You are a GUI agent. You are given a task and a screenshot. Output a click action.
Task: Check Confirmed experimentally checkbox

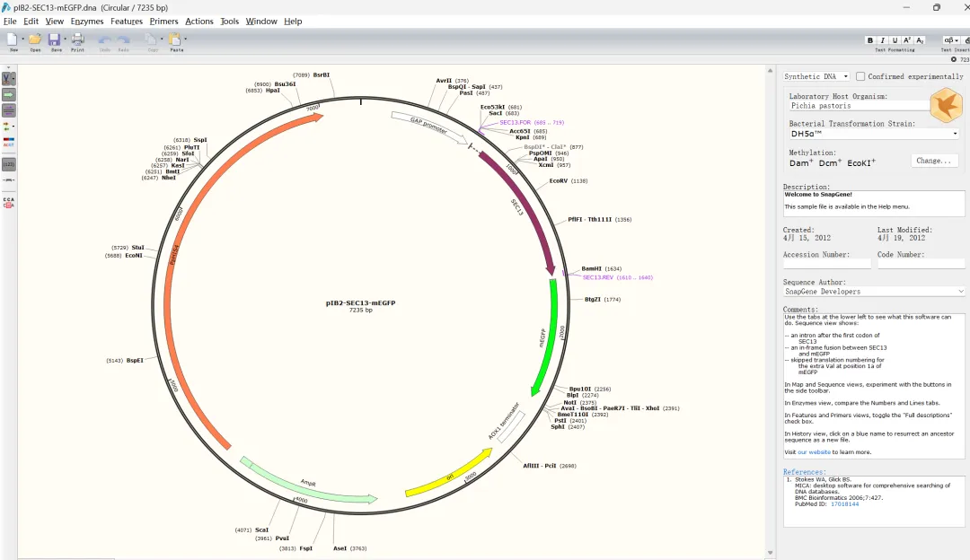click(860, 76)
